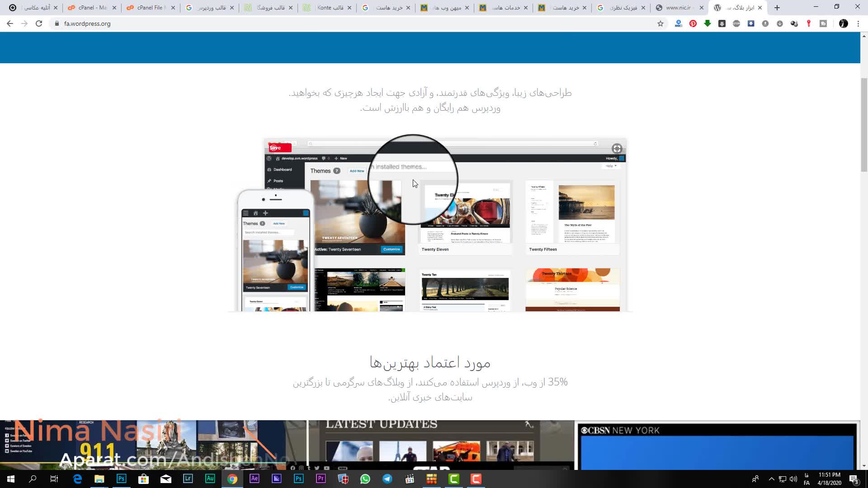Viewport: 868px width, 488px height.
Task: Switch to the www.nic.ir tab
Action: click(x=678, y=8)
